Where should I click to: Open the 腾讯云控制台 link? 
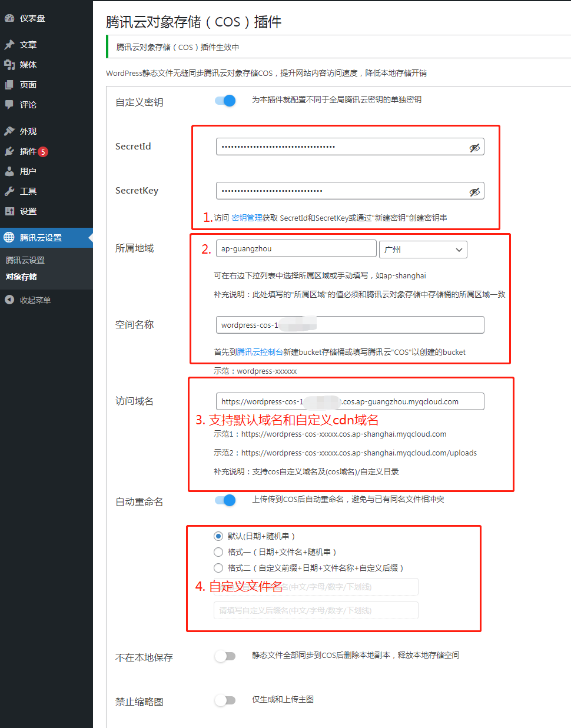260,352
